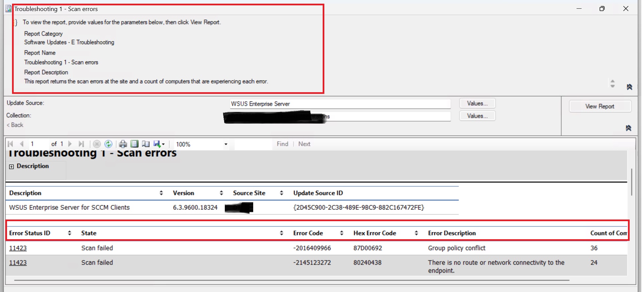
Task: Select version 6.3.9600.18324 cell
Action: click(x=195, y=207)
